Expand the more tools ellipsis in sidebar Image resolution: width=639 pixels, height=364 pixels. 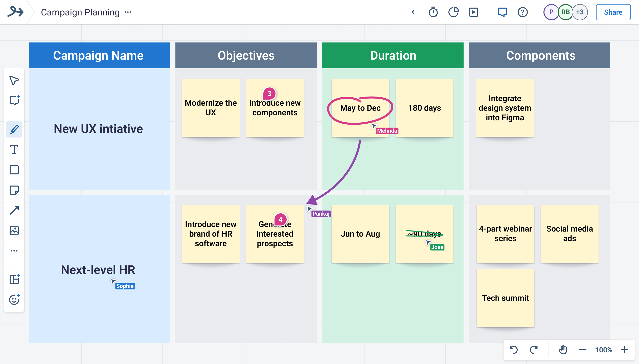[x=14, y=251]
